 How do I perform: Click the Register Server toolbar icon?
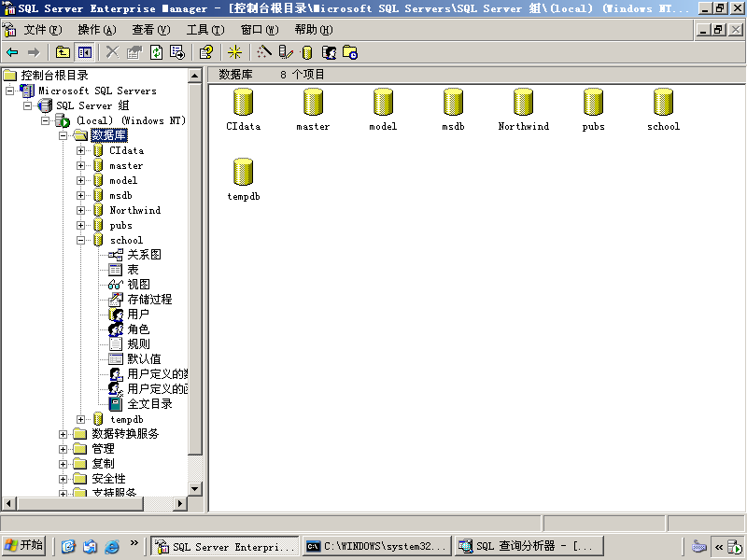click(286, 52)
